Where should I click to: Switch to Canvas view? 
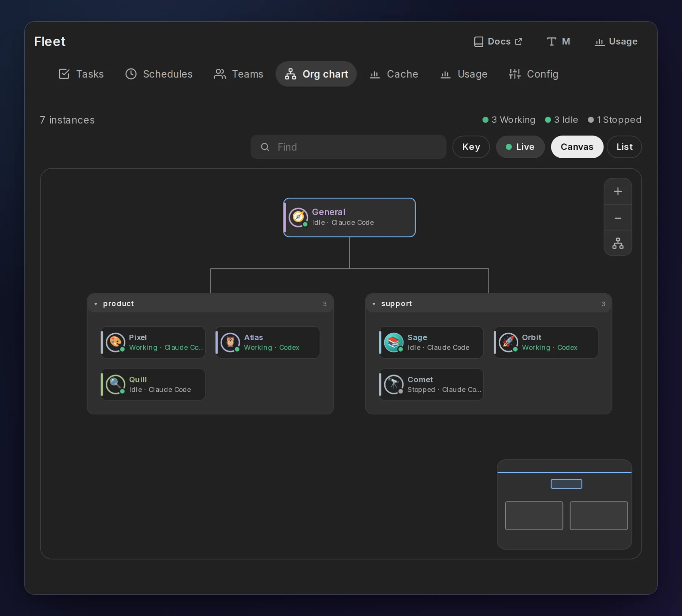point(577,147)
